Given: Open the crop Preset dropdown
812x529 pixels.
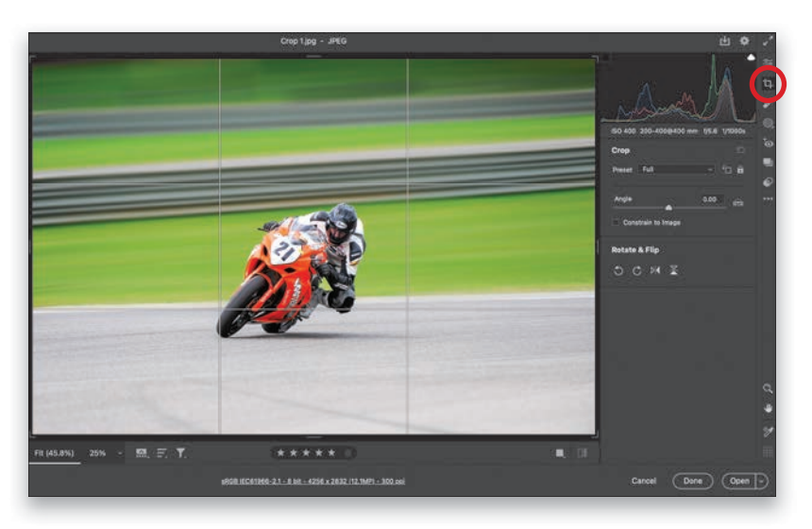Looking at the screenshot, I should click(x=676, y=170).
